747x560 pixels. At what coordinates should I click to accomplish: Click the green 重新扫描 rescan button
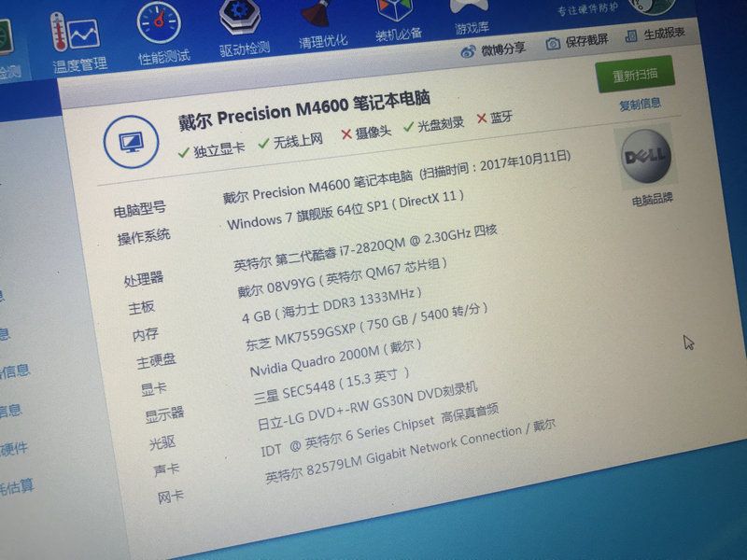click(x=635, y=75)
